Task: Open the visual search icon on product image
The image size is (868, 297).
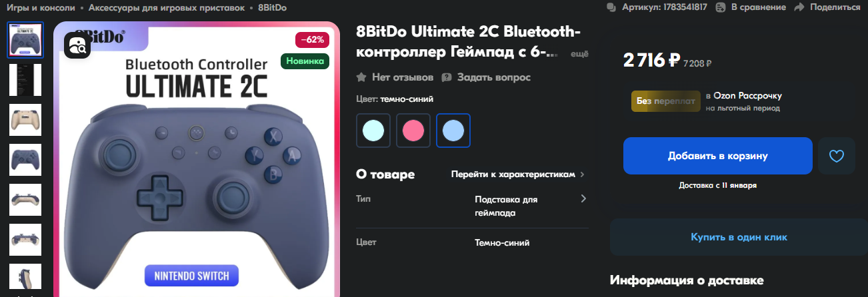Action: coord(77,45)
